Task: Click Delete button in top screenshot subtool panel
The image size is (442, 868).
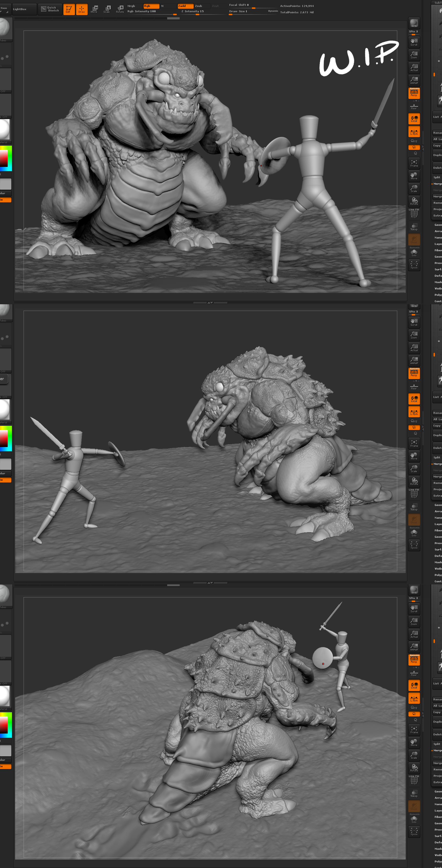Action: point(437,168)
